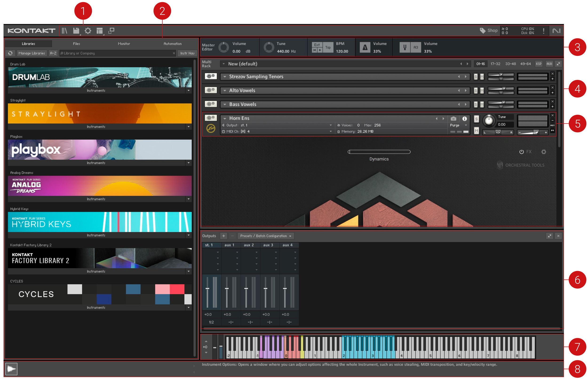Click the Browser library icon in the header
Image resolution: width=588 pixels, height=379 pixels.
click(x=64, y=31)
